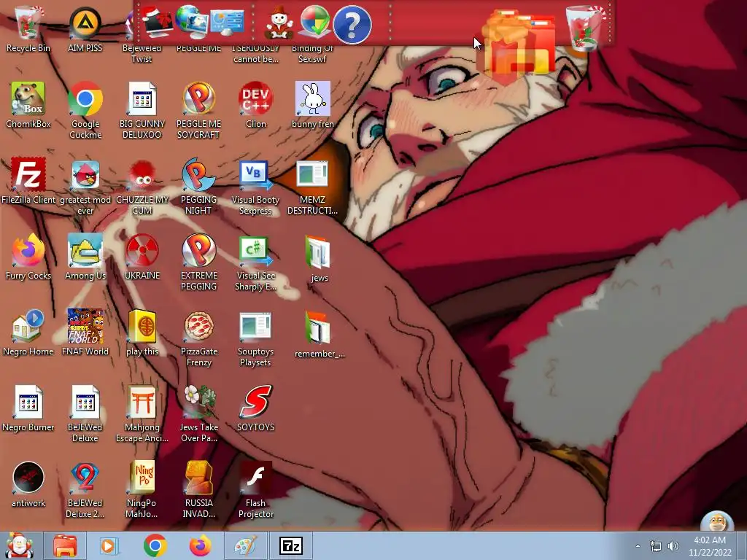
Task: Select the 'play this' mahjong tile icon
Action: click(x=142, y=332)
